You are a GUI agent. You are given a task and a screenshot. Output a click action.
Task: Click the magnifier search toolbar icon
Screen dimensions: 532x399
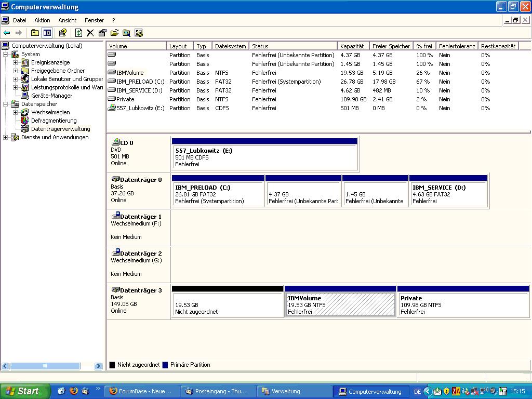tap(126, 33)
